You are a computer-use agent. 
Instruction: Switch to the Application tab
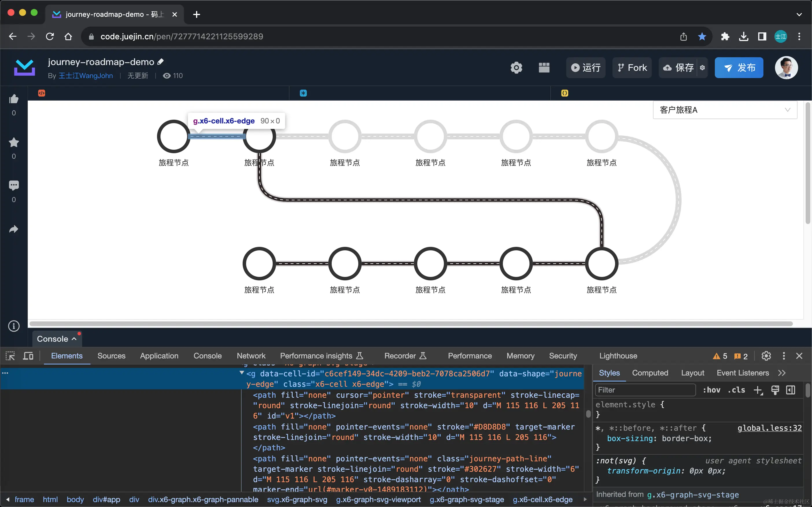159,356
